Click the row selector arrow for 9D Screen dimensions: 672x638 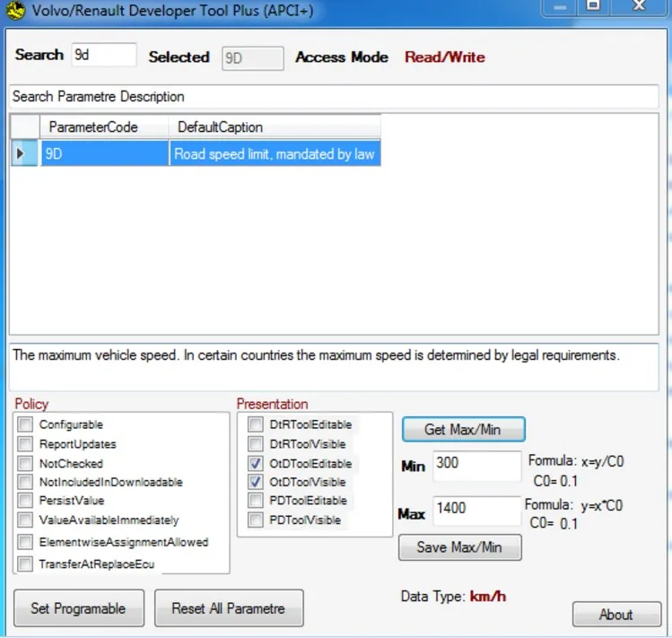(x=24, y=153)
